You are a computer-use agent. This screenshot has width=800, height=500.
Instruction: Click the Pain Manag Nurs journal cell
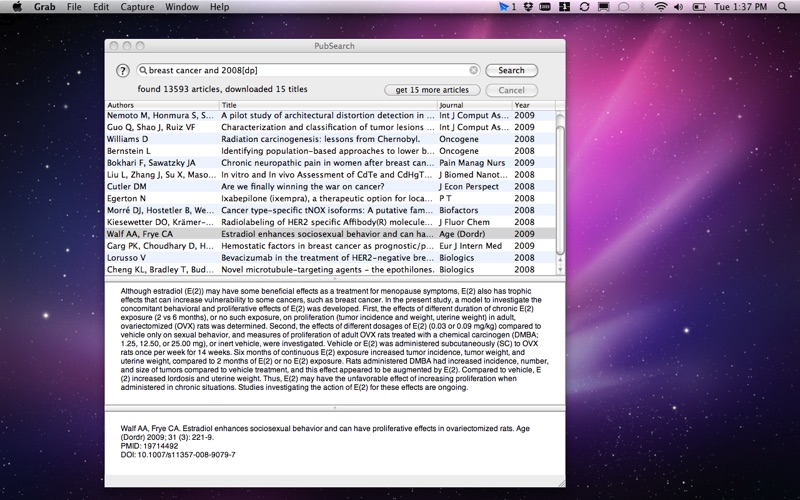click(472, 163)
